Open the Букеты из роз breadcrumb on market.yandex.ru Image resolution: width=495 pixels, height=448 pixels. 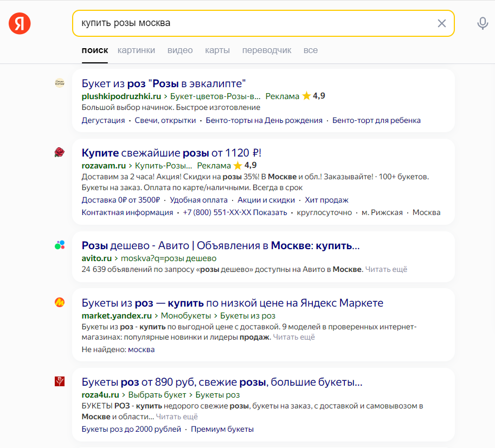coord(248,316)
